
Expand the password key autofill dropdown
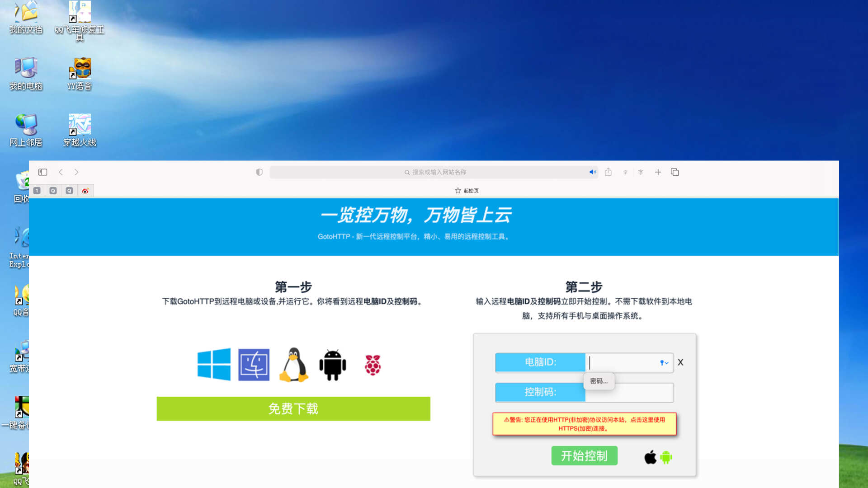point(664,363)
